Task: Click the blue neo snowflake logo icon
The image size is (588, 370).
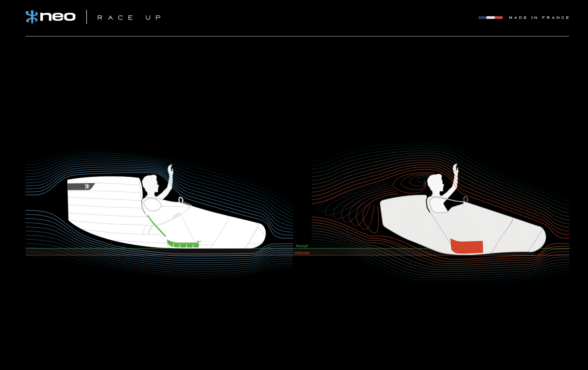Action: 32,17
